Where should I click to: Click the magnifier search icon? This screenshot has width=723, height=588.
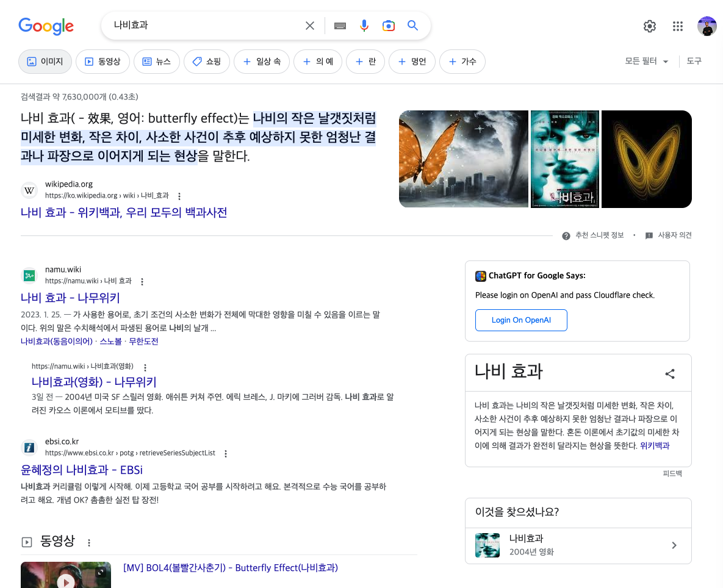pyautogui.click(x=412, y=26)
